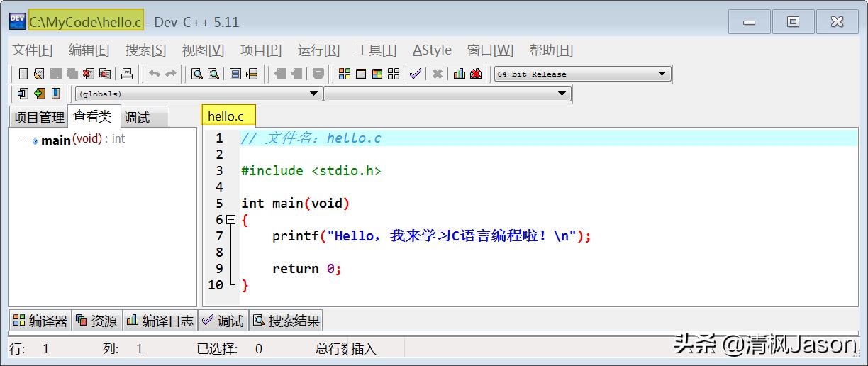Click the 'return 0;' code line
The width and height of the screenshot is (868, 366).
(306, 269)
